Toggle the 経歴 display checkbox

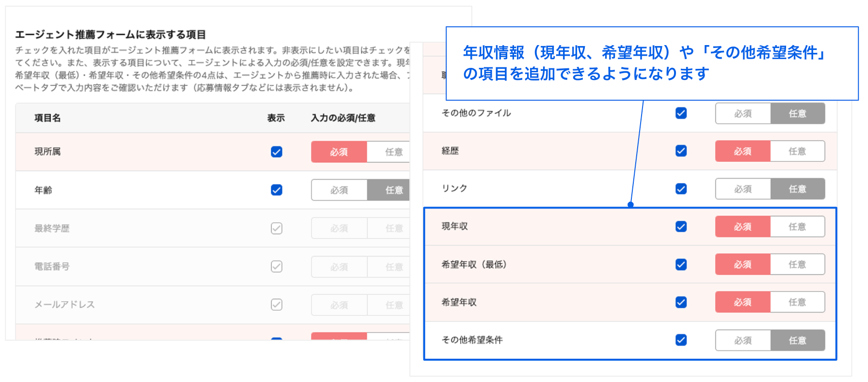[681, 151]
